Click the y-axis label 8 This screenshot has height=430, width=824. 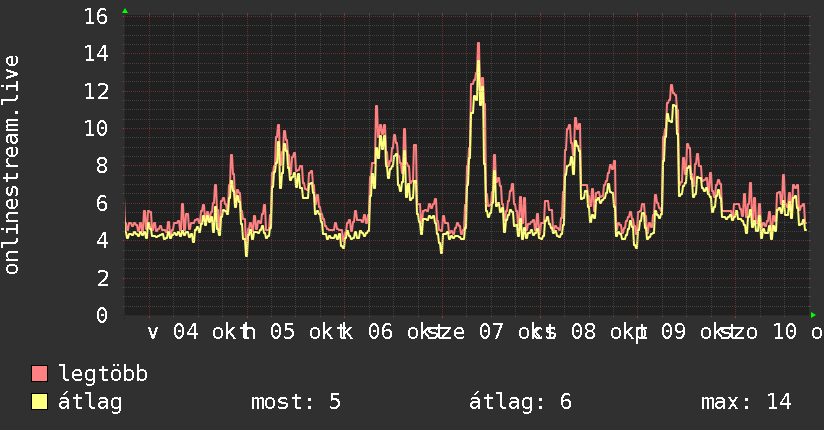(102, 166)
